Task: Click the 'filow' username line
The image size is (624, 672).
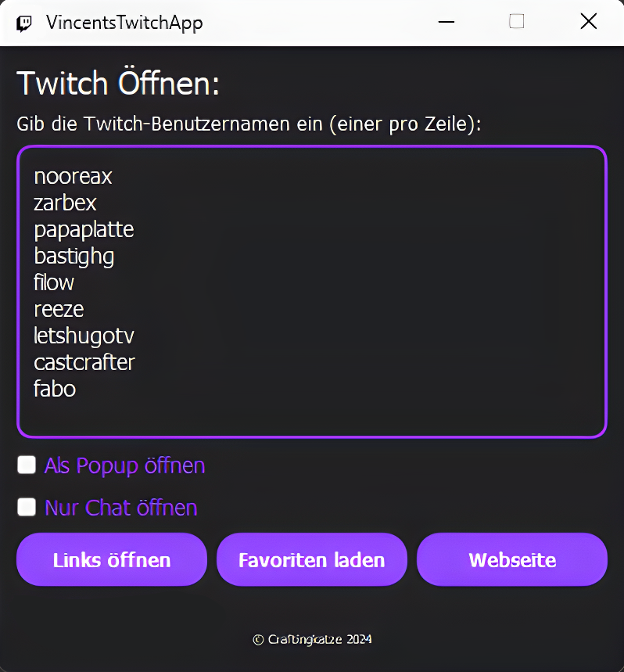Action: [54, 282]
